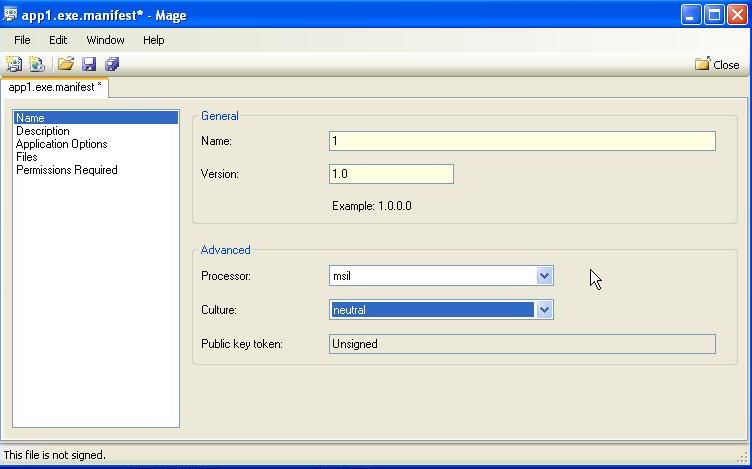Image resolution: width=752 pixels, height=469 pixels.
Task: Click the status bar resize grip
Action: 744,456
